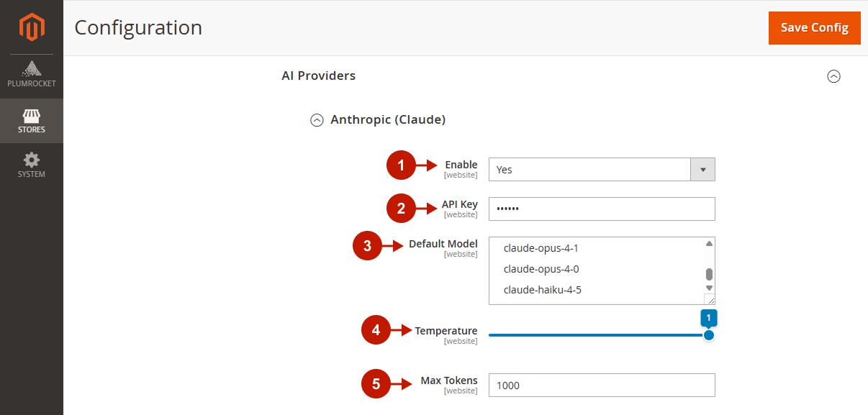
Task: Click the website scope label under API Key
Action: [461, 214]
